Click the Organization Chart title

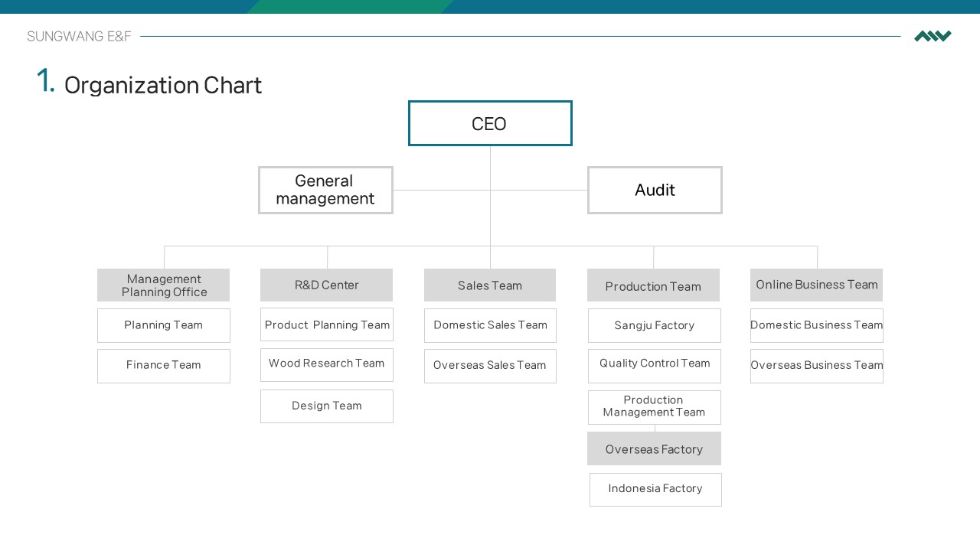click(163, 85)
